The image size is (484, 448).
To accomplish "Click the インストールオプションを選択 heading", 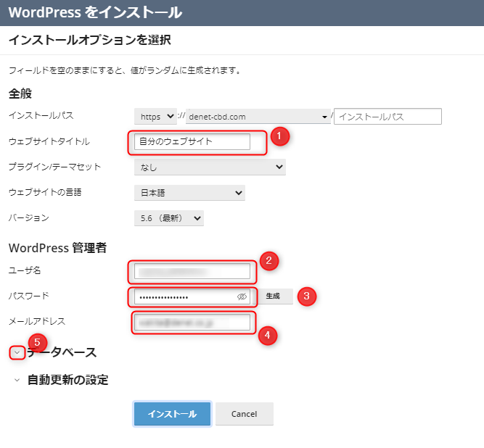I will point(90,40).
